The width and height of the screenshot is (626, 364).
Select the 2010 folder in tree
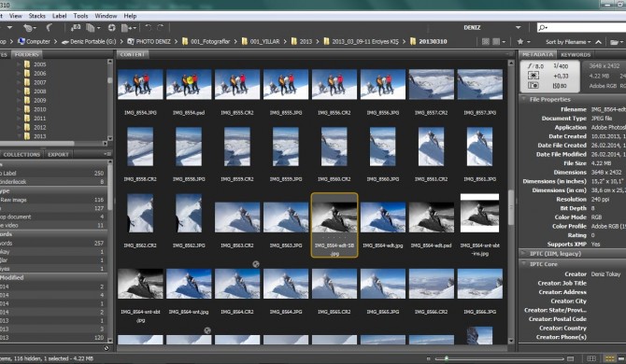point(36,109)
